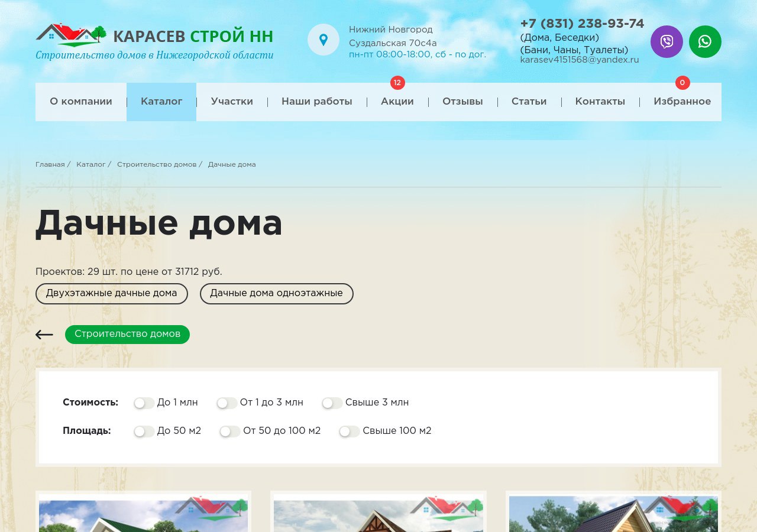Click Главная breadcrumb link
757x532 pixels.
pyautogui.click(x=50, y=164)
